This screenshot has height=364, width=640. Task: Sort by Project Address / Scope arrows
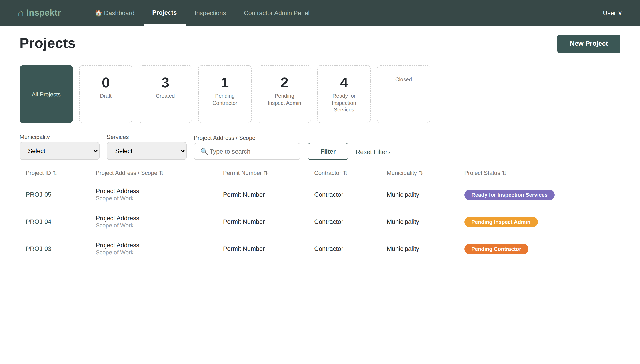[161, 173]
